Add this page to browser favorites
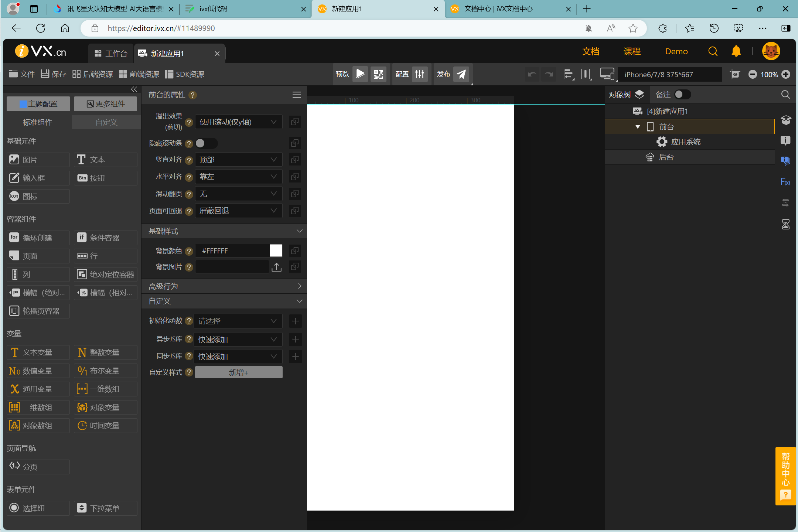Screen dimensions: 798x532 coord(633,28)
